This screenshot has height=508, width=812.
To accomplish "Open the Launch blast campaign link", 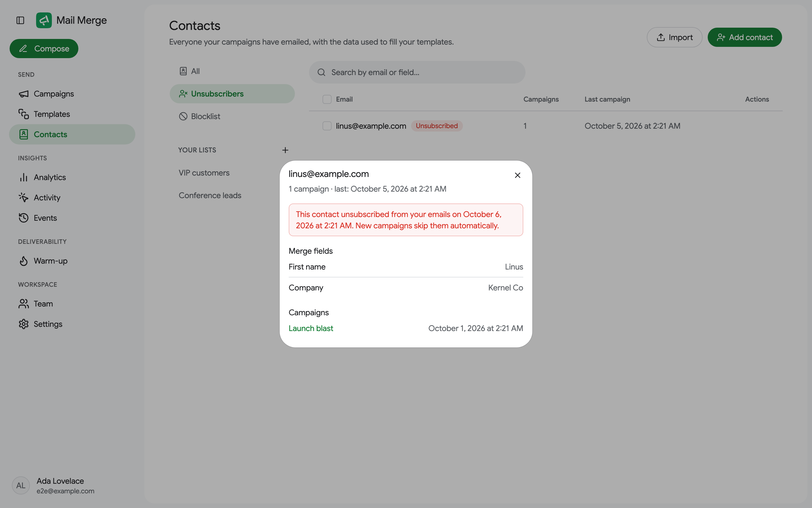I will pos(311,328).
